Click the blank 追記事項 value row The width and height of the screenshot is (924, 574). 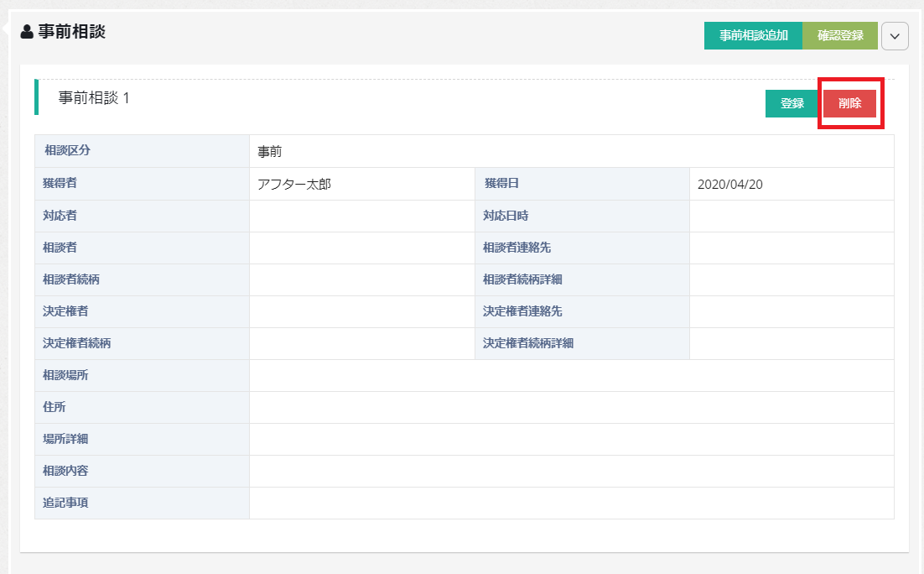[x=571, y=503]
